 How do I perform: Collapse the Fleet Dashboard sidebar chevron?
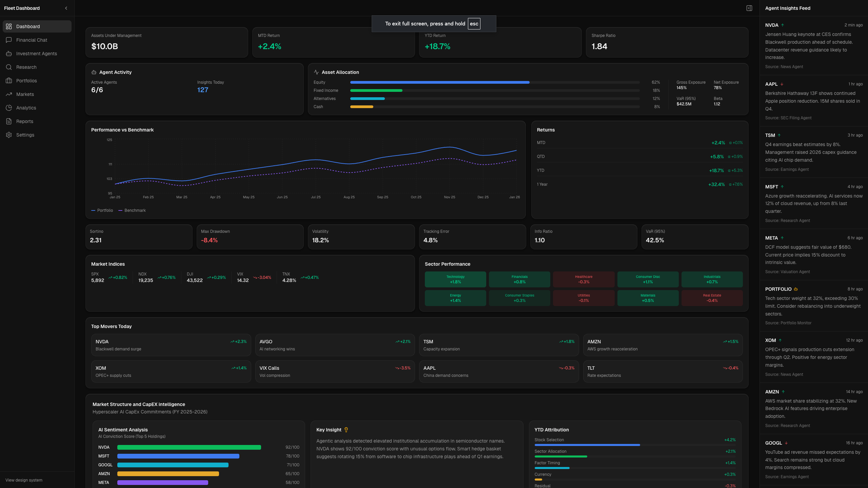[x=66, y=8]
